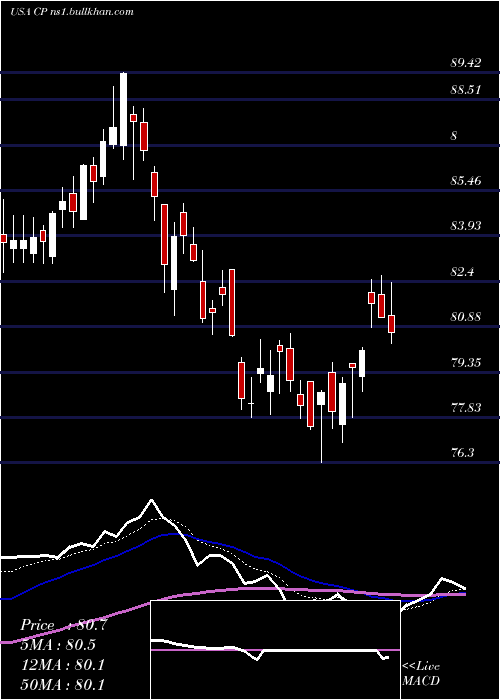This screenshot has width=500, height=700.
Task: Click the 76.3 price level label
Action: pos(462,453)
